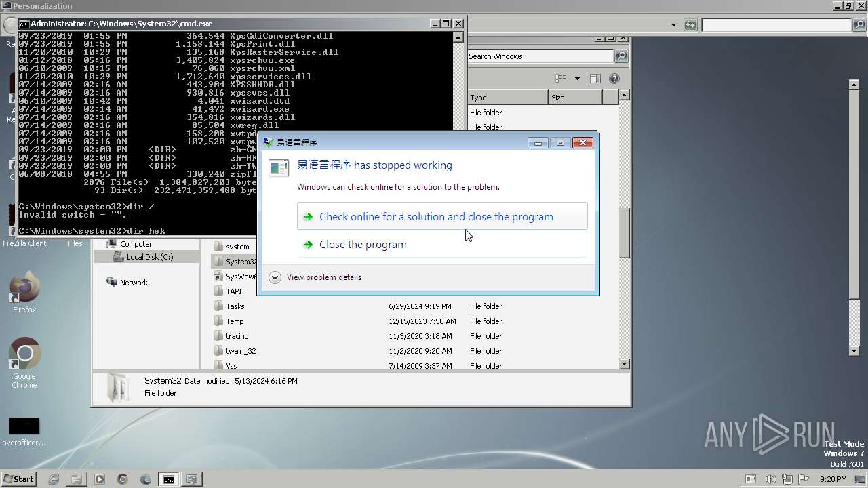Viewport: 868px width, 488px height.
Task: Open volume control in system tray
Action: pos(770,479)
